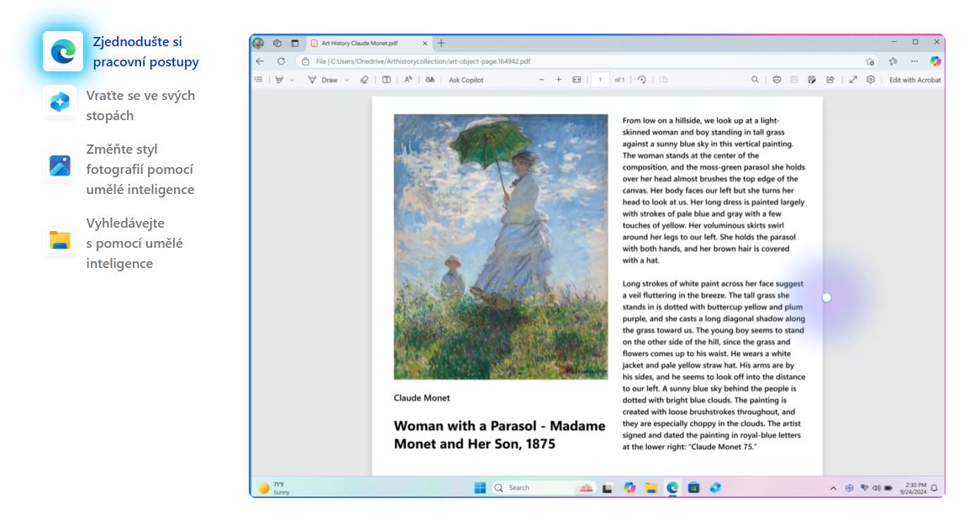Click the Print PDF icon
Screen dimensions: 980x530
777,80
